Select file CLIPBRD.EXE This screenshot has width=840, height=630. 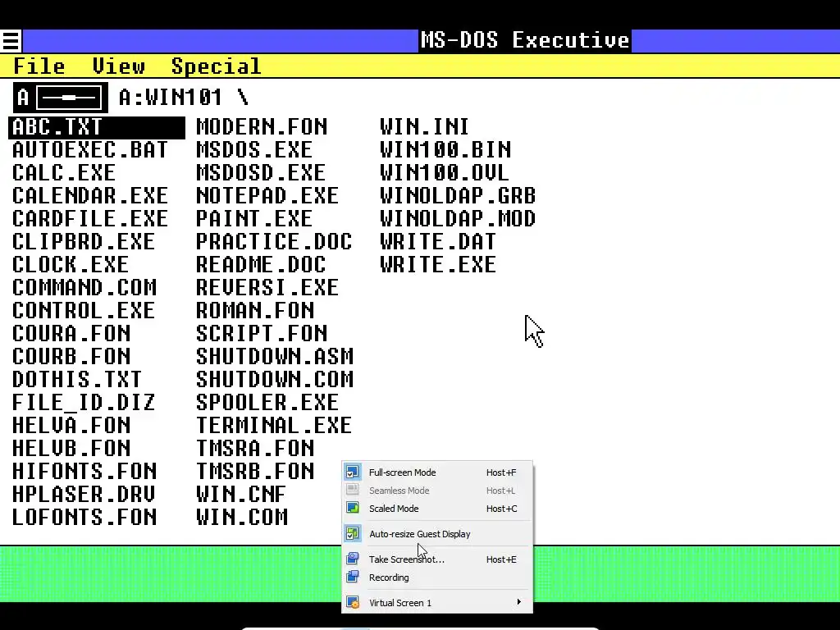pyautogui.click(x=84, y=242)
